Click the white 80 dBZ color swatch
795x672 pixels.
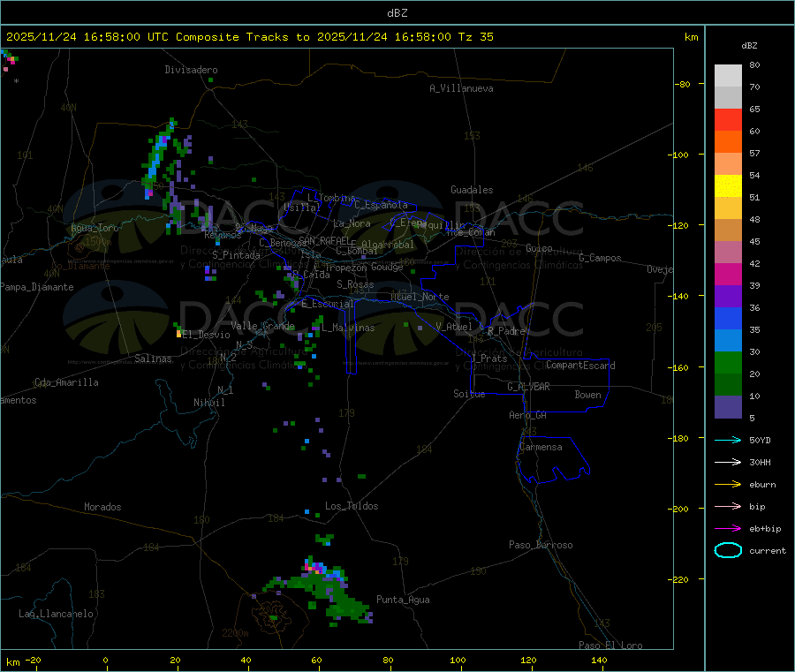click(728, 76)
